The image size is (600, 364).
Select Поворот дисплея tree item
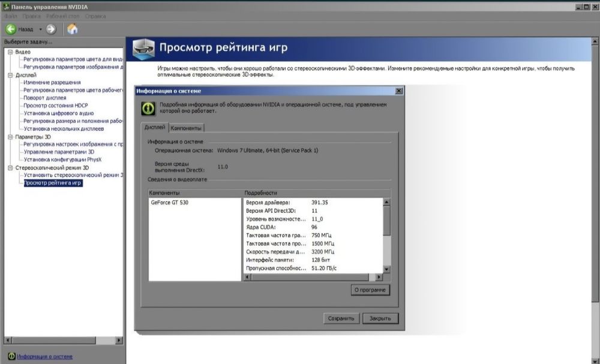[x=45, y=98]
